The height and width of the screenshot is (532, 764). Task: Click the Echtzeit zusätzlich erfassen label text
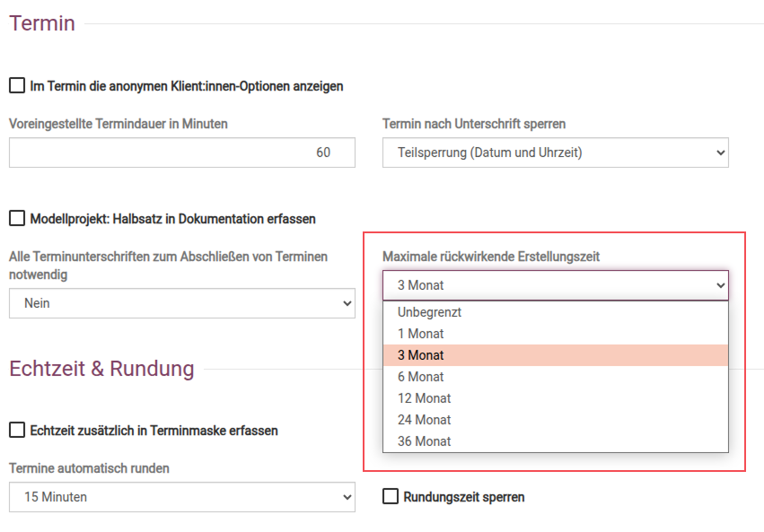coord(154,431)
